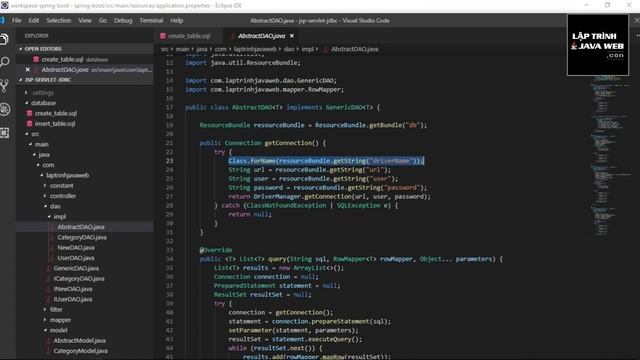Select AbstractDAO.java in the impl folder
This screenshot has height=360, width=640.
click(x=81, y=227)
